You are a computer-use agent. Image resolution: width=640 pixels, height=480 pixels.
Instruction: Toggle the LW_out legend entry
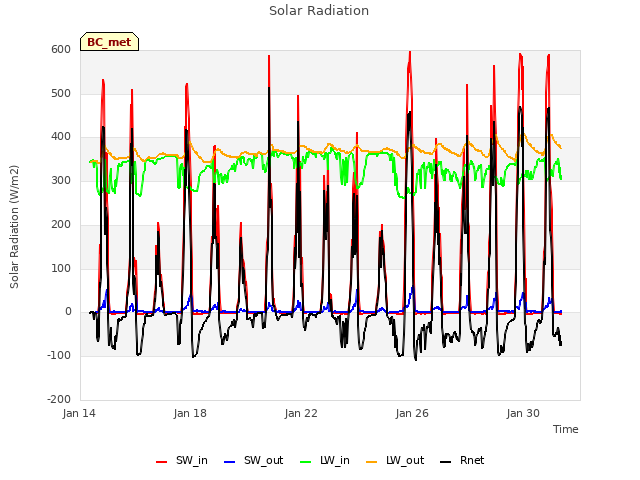pos(395,461)
